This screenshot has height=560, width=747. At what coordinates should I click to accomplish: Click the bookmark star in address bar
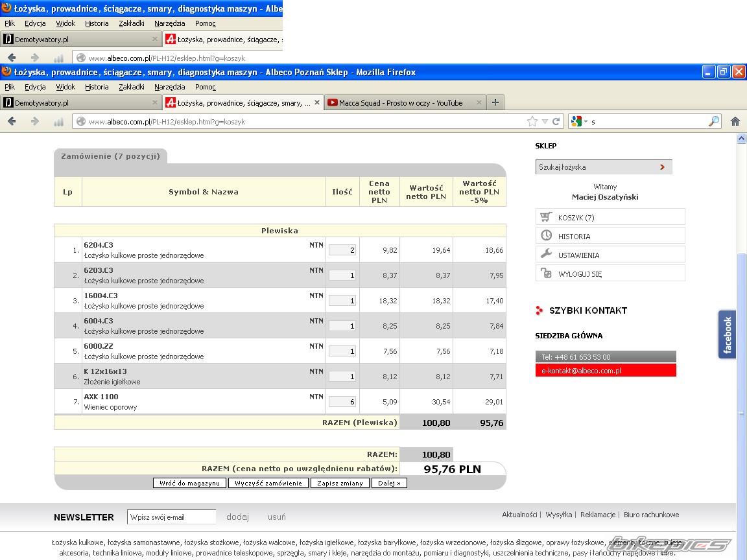click(x=532, y=121)
